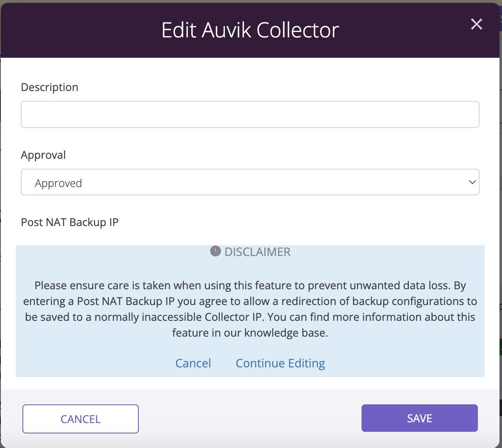Focus the Description text field

(x=250, y=114)
